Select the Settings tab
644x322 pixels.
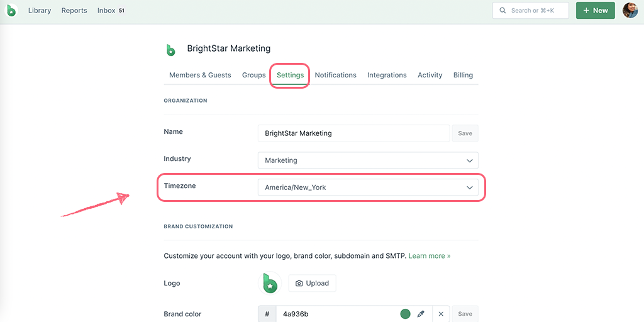tap(290, 75)
